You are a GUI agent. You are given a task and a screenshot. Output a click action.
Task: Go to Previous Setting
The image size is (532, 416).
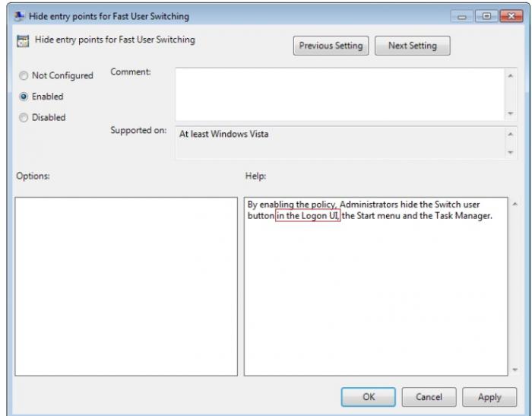(x=331, y=46)
